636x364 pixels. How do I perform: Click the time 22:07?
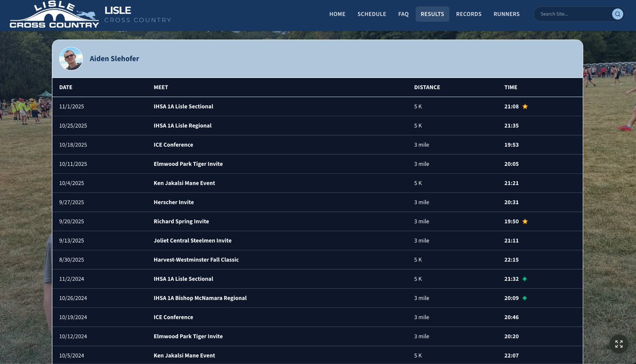tap(511, 356)
